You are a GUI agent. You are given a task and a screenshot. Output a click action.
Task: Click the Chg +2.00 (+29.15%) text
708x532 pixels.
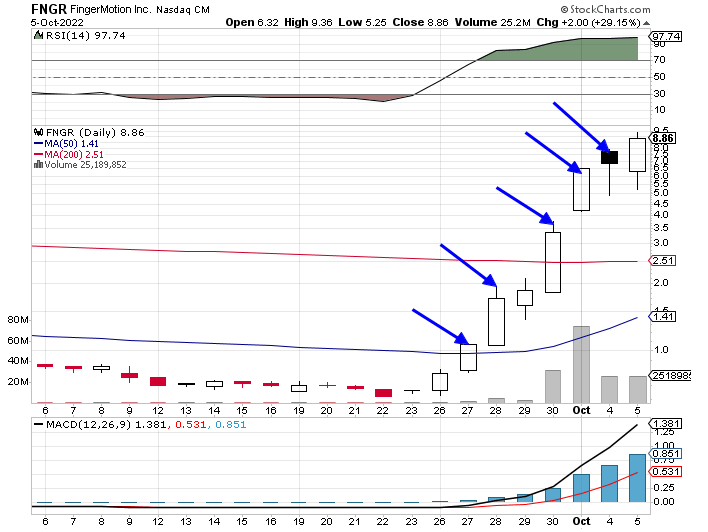tap(589, 23)
